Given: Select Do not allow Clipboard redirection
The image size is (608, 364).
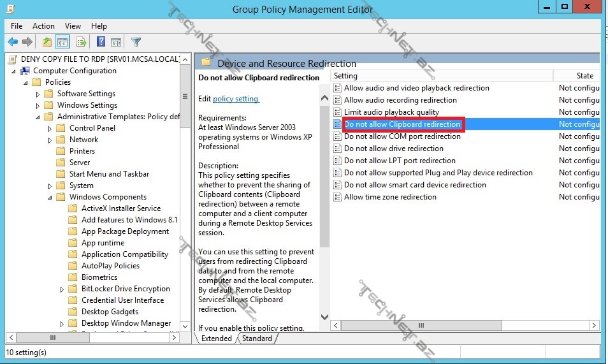Looking at the screenshot, I should (x=402, y=124).
